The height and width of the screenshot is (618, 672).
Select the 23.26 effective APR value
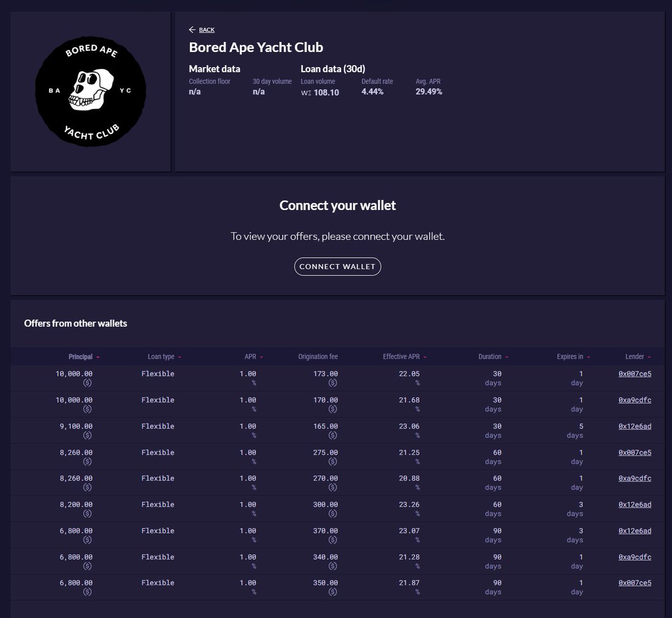point(409,505)
